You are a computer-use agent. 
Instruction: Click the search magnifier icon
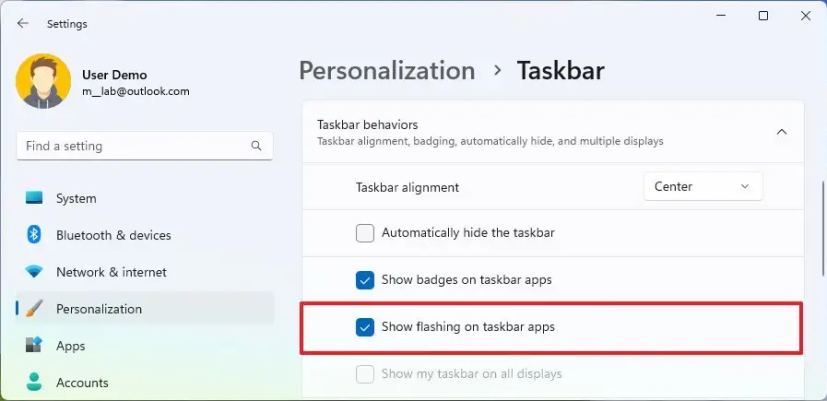(256, 146)
